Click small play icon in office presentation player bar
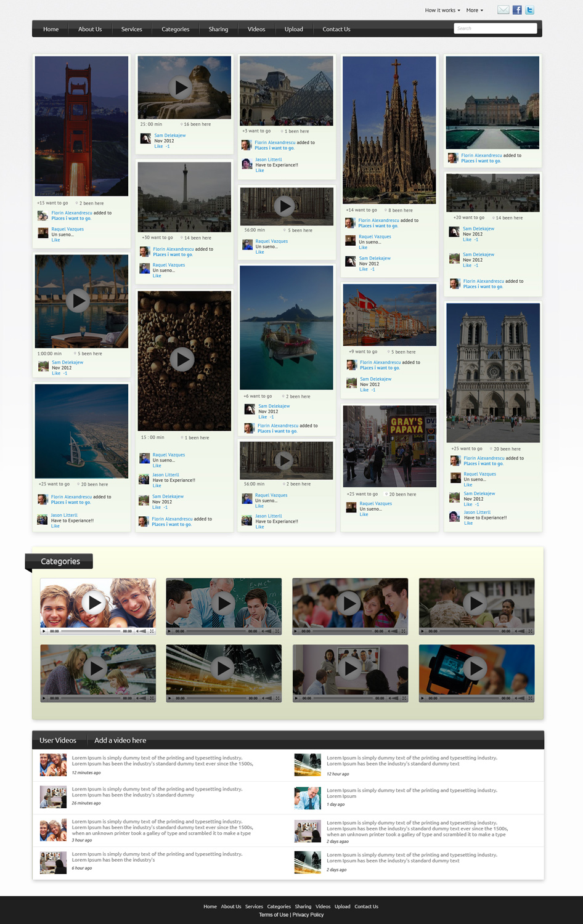The height and width of the screenshot is (924, 583). tap(296, 699)
